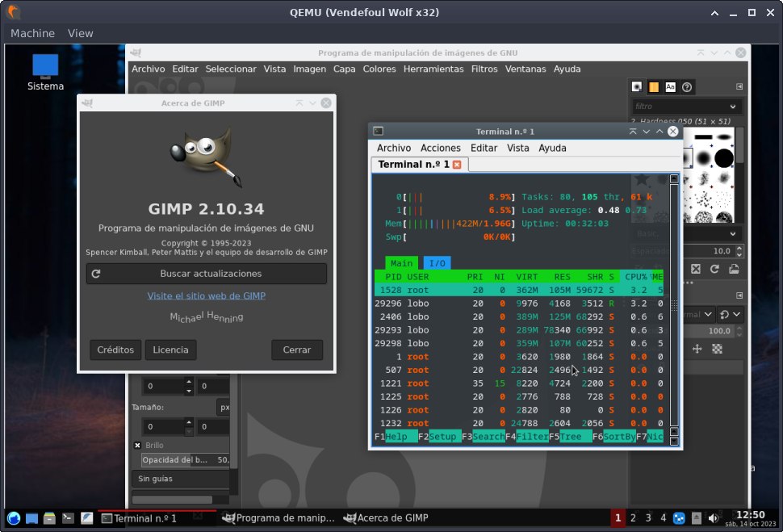This screenshot has width=783, height=532.
Task: Open the Fonts tab icon in GIMP dock
Action: [670, 87]
